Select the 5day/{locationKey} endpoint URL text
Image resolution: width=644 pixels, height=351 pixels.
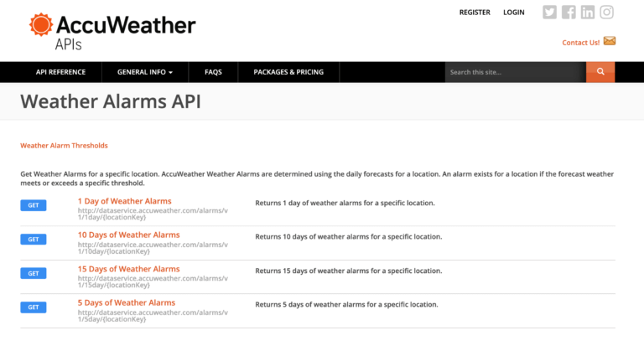pos(153,316)
